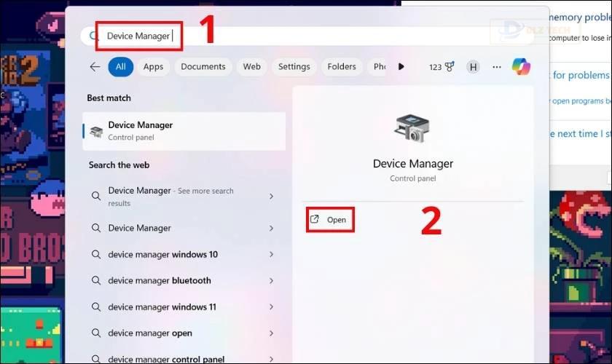Image resolution: width=612 pixels, height=364 pixels.
Task: Switch to the Folders filter tab
Action: point(342,67)
